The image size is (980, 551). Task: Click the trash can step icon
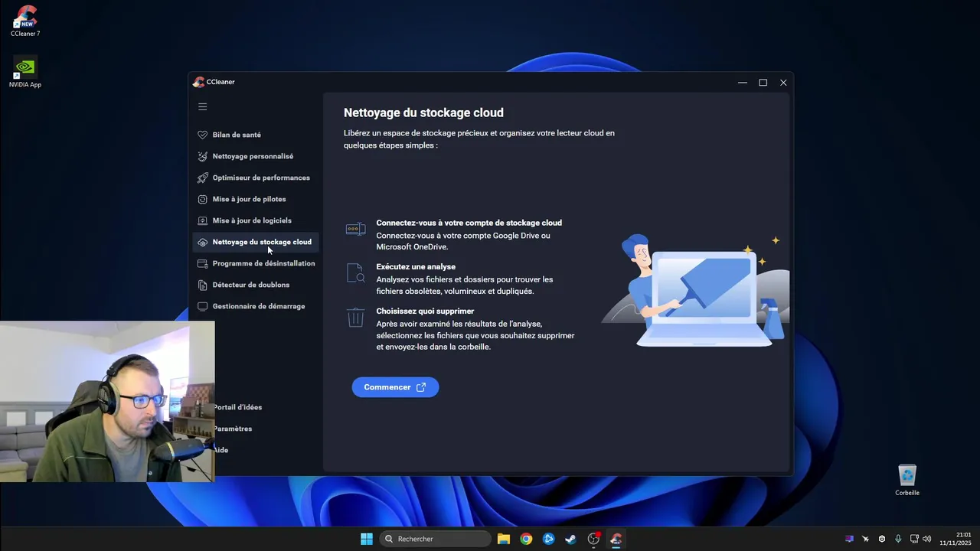(355, 318)
